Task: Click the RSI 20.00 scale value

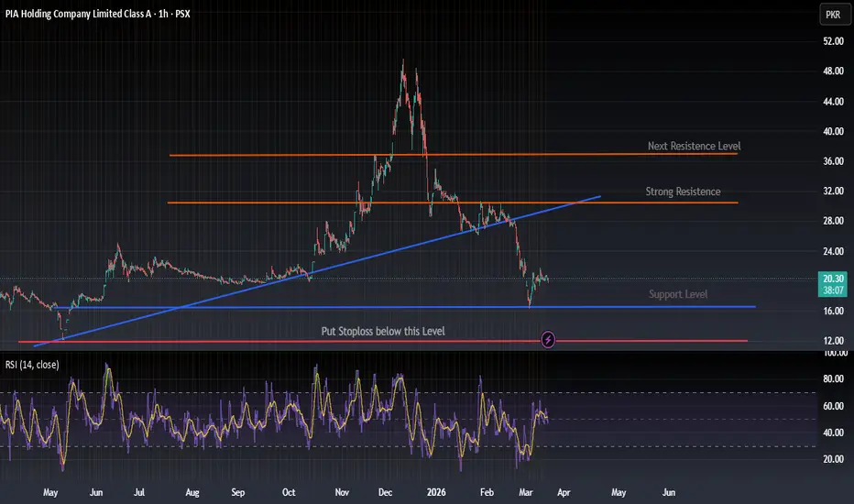Action: pos(833,459)
